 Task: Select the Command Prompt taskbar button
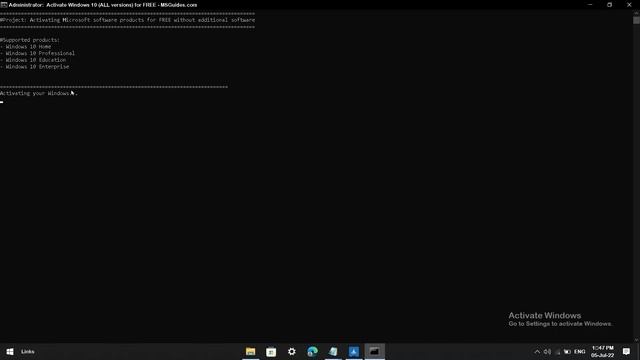click(374, 351)
